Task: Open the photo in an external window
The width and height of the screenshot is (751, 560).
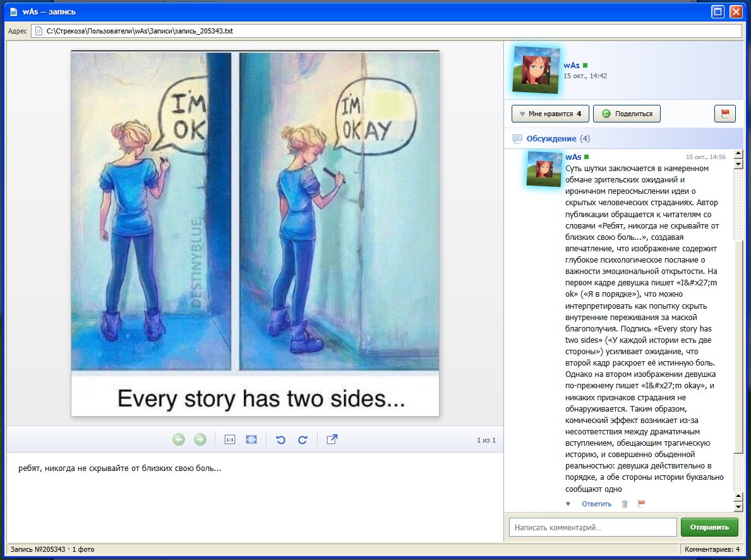Action: click(x=332, y=439)
